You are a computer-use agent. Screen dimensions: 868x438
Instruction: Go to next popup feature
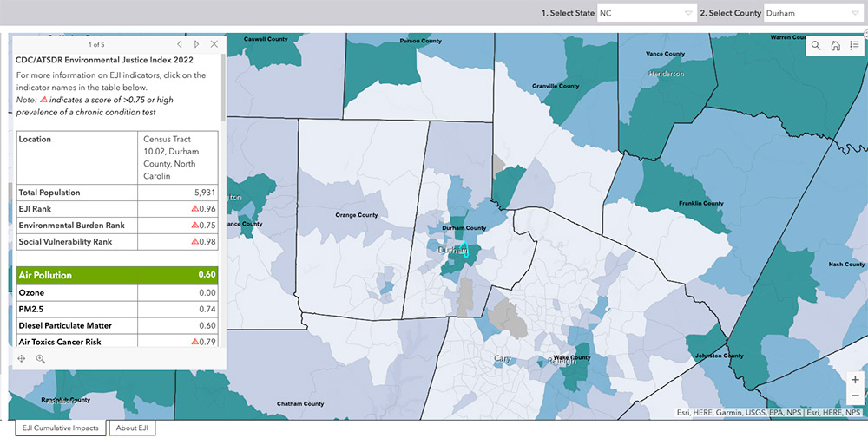[197, 44]
